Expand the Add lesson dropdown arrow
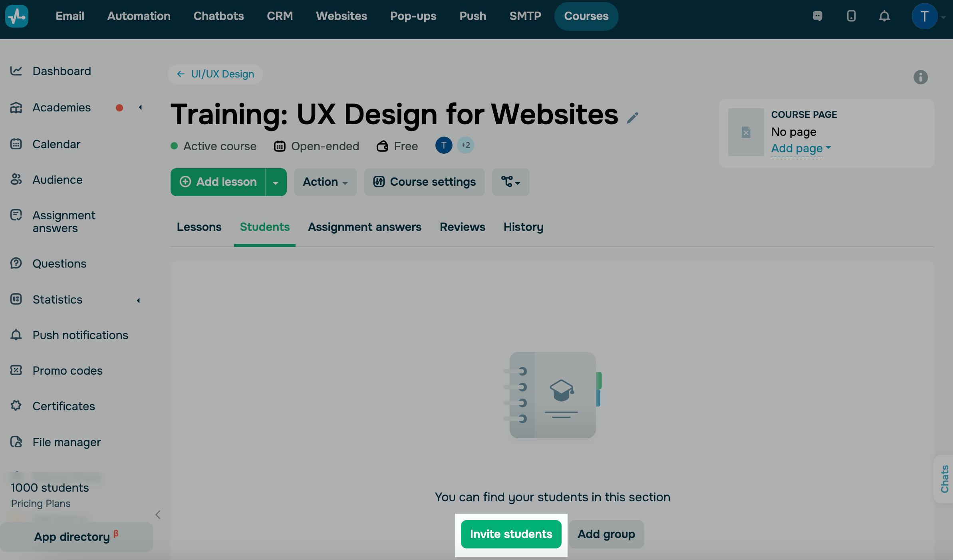Viewport: 953px width, 560px height. [x=276, y=183]
